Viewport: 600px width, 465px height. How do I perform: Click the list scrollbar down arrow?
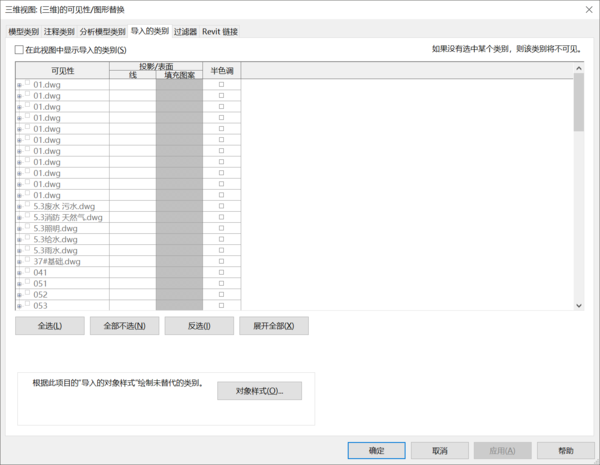578,305
